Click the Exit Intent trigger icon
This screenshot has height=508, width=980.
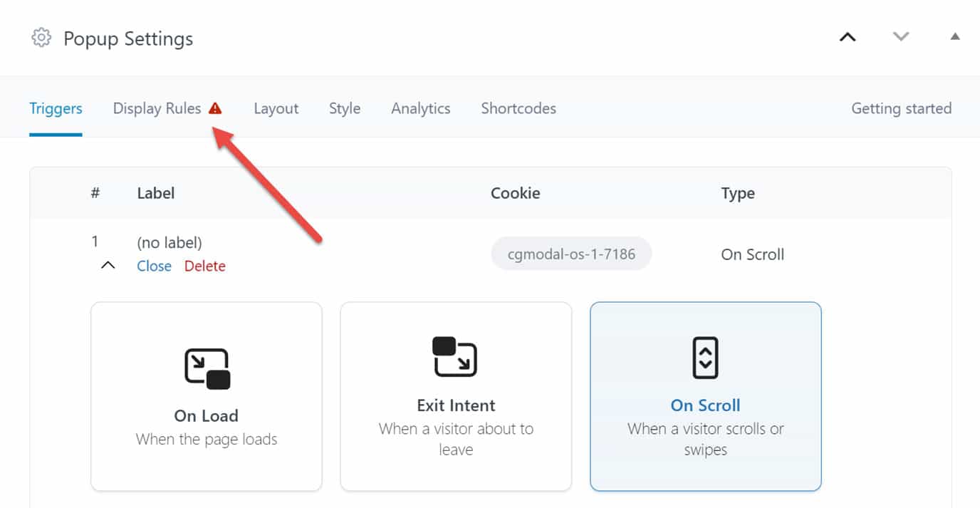tap(455, 356)
